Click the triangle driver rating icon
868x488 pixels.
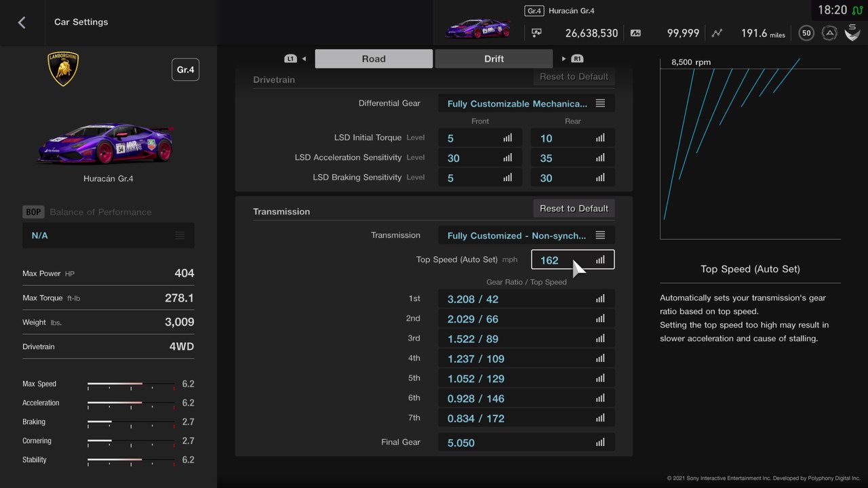tap(829, 33)
